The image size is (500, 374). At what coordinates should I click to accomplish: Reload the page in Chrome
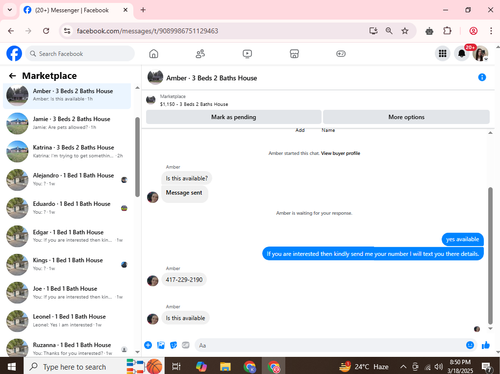[x=46, y=31]
